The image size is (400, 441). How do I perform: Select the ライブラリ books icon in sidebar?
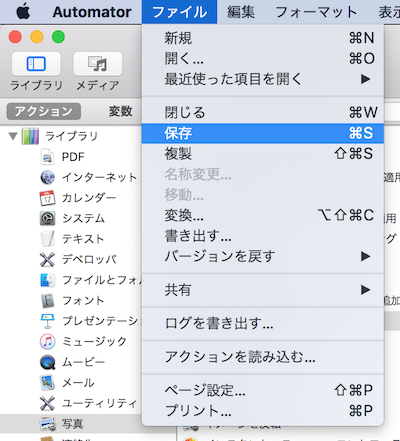click(x=30, y=136)
